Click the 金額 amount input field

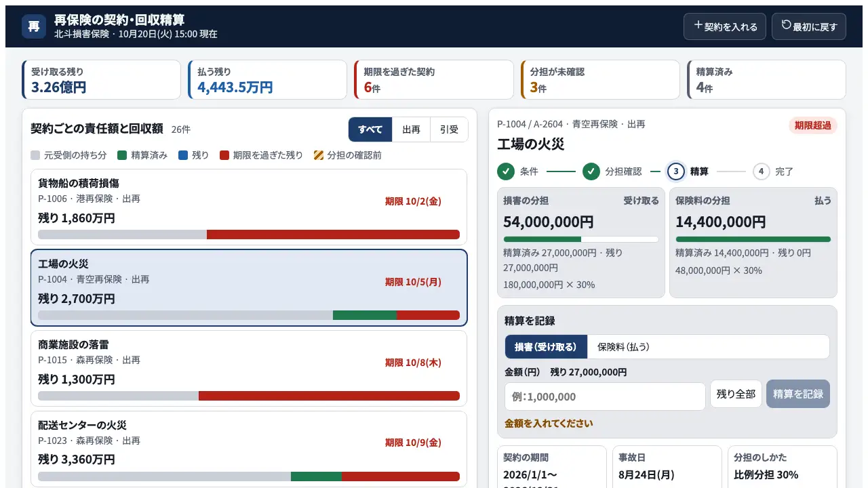pyautogui.click(x=605, y=396)
